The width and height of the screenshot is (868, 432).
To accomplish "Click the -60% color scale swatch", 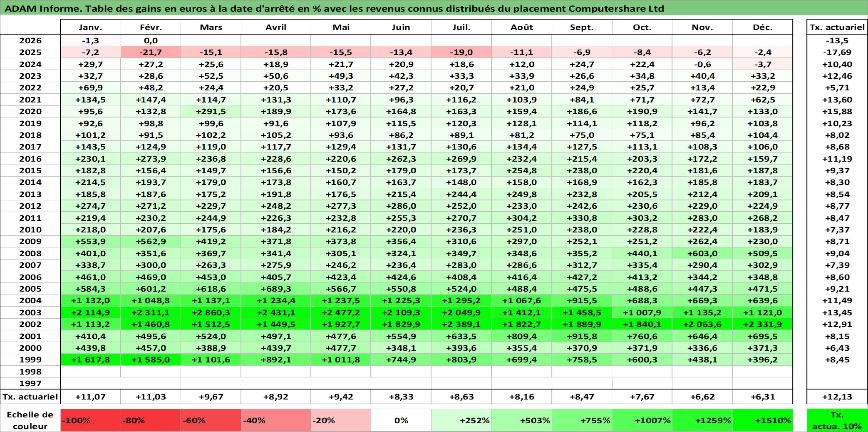I will (211, 420).
